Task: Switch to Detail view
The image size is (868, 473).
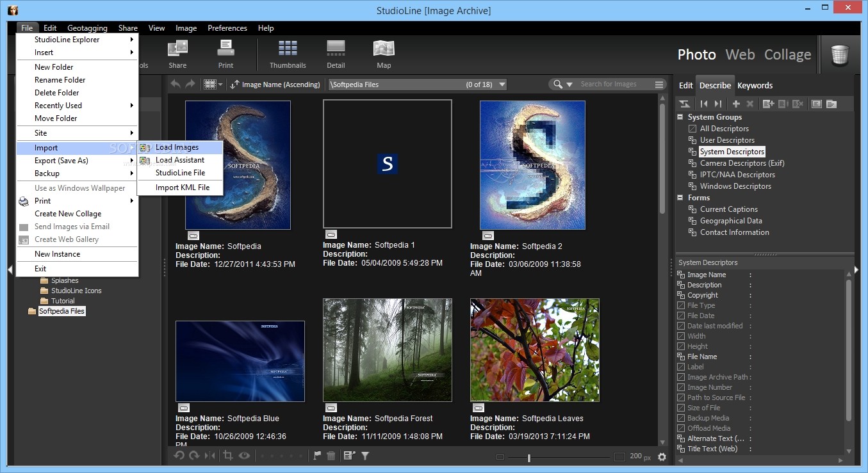Action: 336,54
